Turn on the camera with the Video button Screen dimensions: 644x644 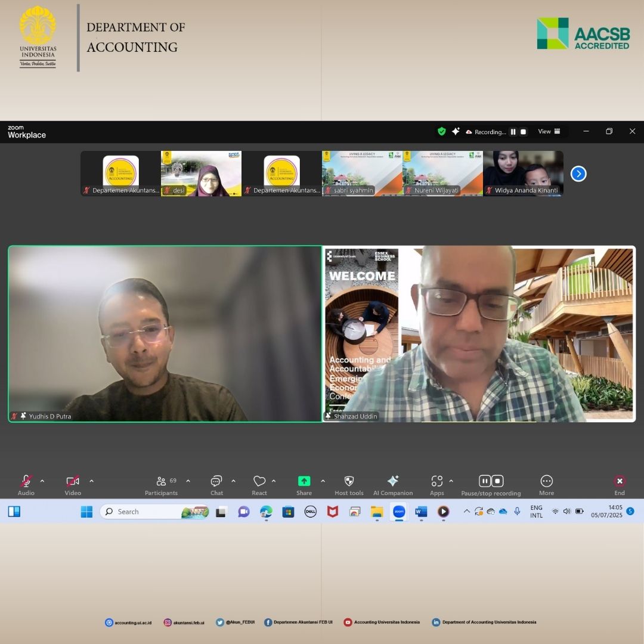[x=73, y=482]
